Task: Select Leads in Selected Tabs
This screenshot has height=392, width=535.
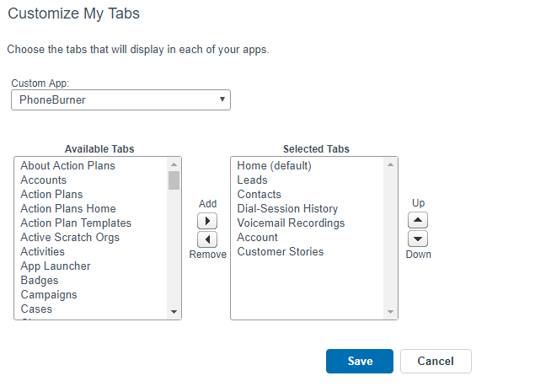Action: (x=253, y=180)
